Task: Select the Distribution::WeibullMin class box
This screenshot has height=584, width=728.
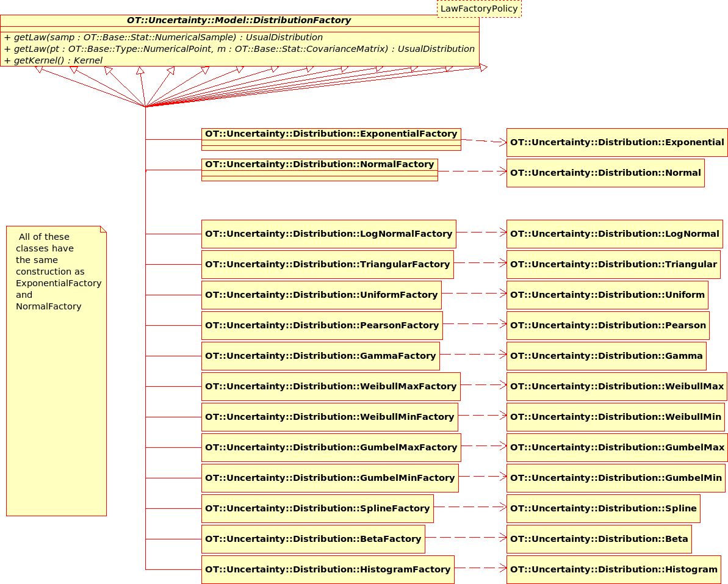Action: (615, 417)
